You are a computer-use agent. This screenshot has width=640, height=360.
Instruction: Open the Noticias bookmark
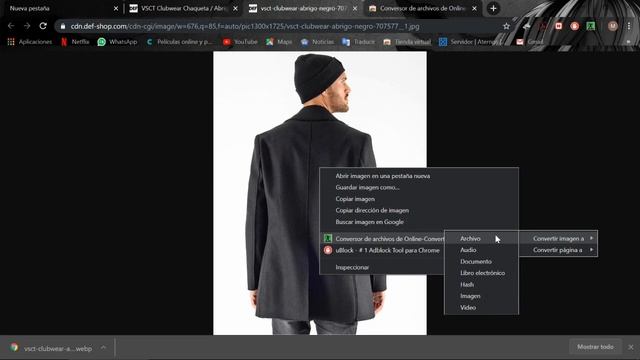(317, 42)
